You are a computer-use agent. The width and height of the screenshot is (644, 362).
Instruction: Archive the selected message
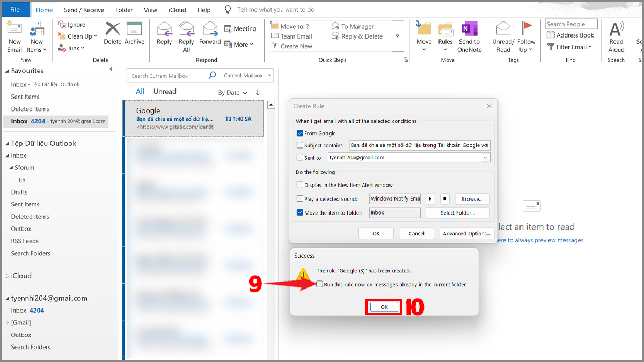[x=134, y=33]
